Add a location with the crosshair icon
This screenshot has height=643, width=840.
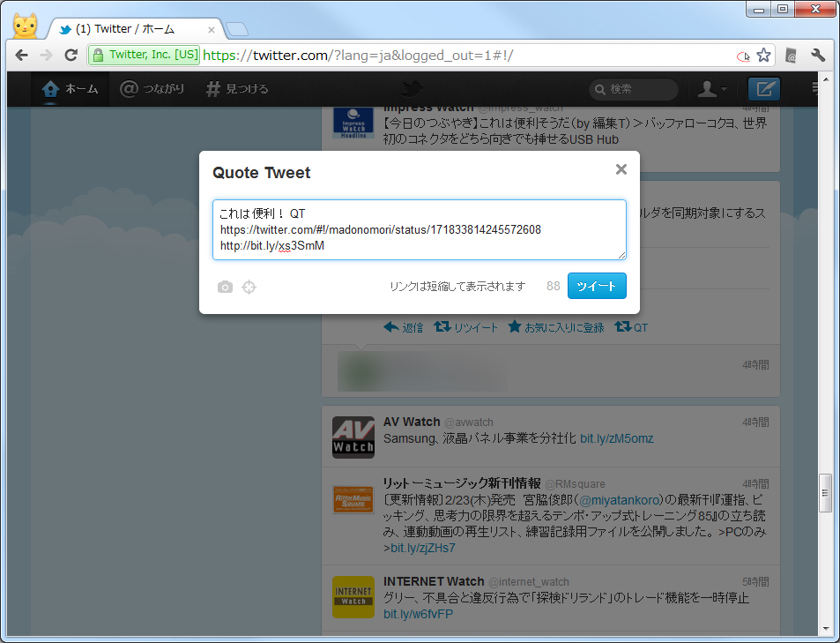coord(249,287)
